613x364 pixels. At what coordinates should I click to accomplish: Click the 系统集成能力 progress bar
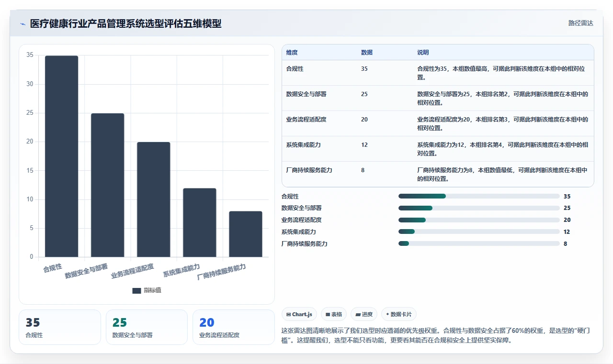tap(479, 232)
